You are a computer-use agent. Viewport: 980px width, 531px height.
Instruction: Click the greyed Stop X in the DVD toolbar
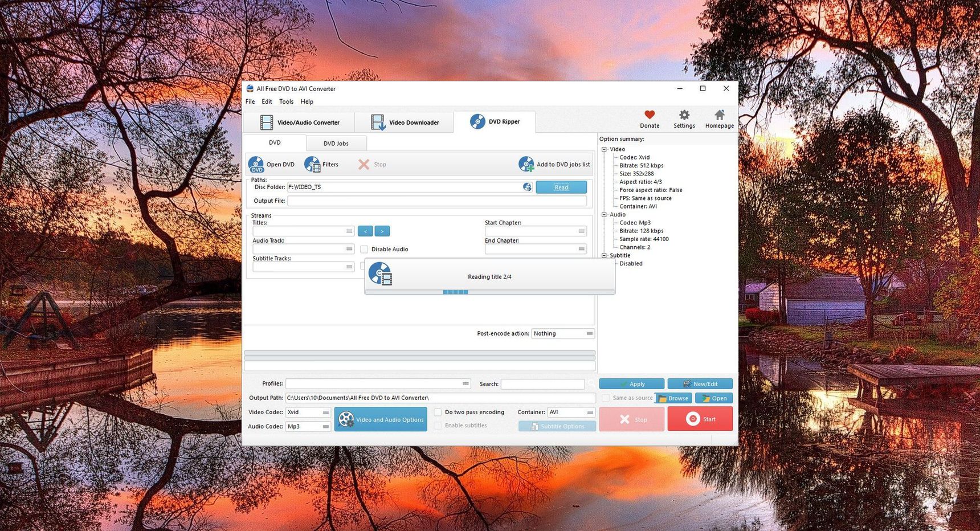tap(364, 165)
